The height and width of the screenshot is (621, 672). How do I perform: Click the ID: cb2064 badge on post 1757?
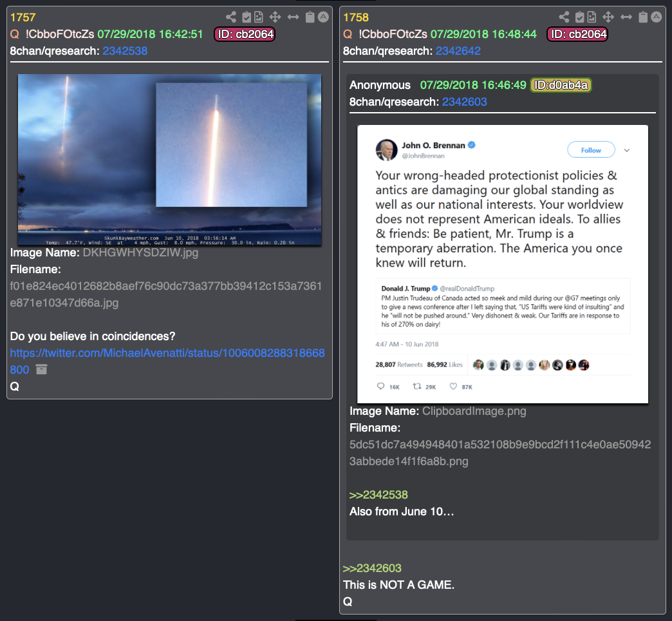[245, 34]
